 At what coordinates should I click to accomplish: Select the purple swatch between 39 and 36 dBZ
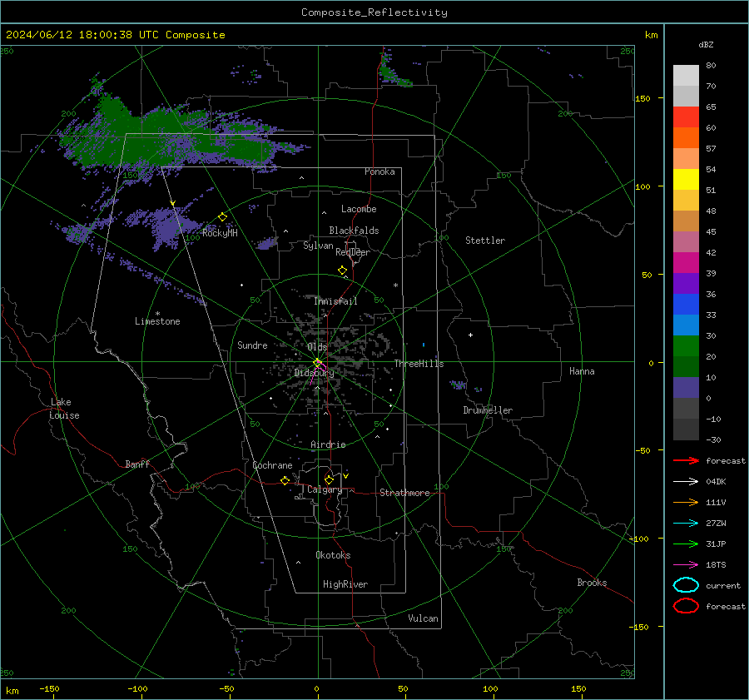click(686, 284)
